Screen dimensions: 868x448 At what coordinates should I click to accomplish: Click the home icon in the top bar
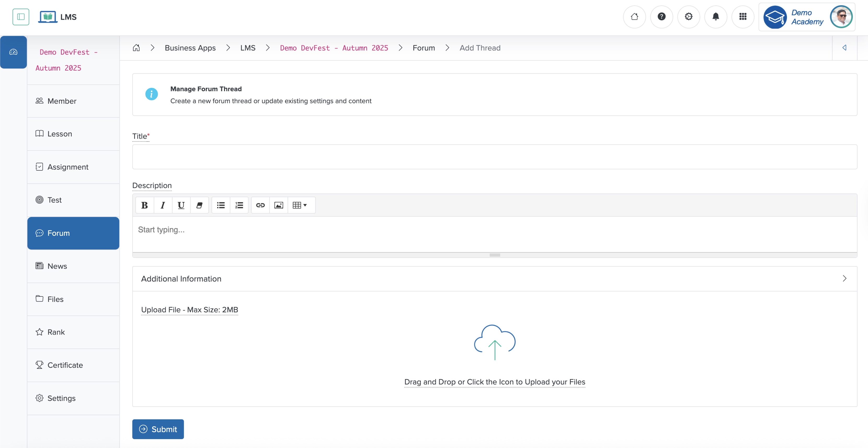click(635, 16)
